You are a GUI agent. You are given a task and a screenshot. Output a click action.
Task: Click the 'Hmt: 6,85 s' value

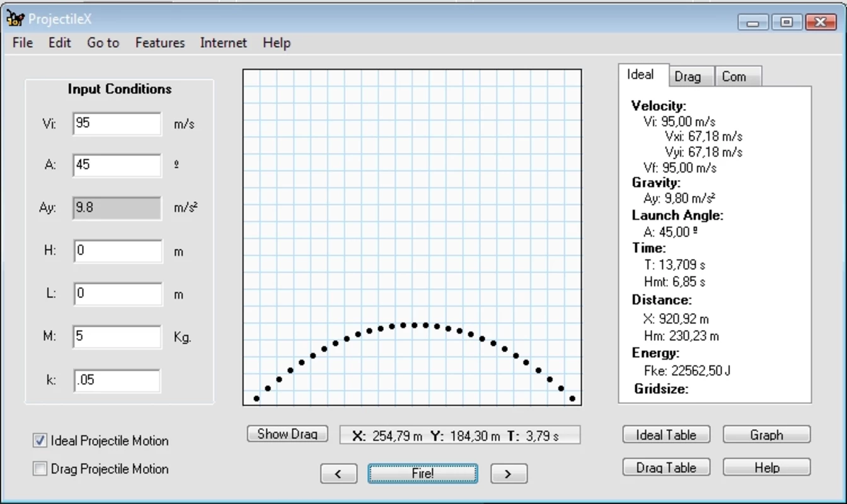(x=674, y=282)
